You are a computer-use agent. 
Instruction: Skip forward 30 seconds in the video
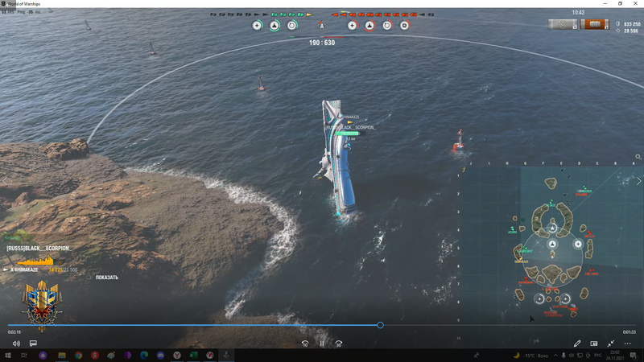(x=338, y=343)
